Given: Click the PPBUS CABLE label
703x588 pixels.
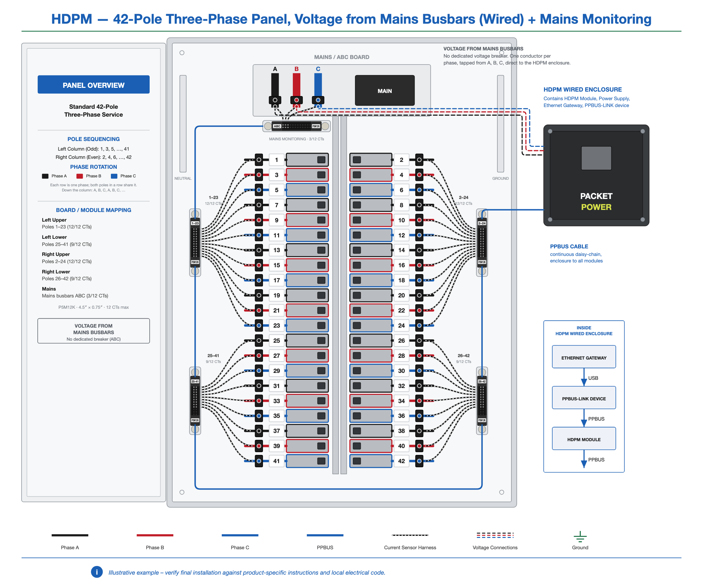Looking at the screenshot, I should pos(569,246).
